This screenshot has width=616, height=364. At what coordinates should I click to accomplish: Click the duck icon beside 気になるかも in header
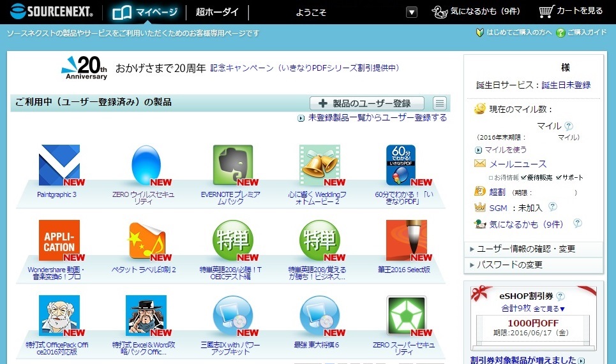[440, 11]
